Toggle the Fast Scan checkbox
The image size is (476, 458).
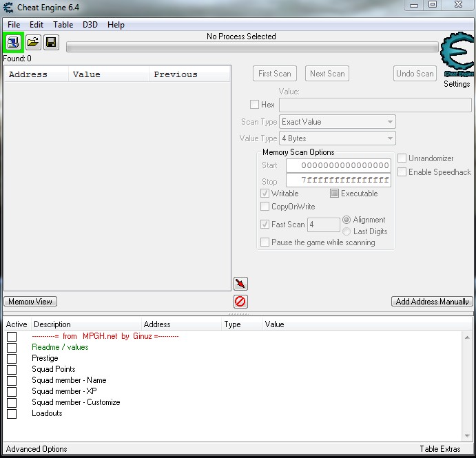coord(265,225)
